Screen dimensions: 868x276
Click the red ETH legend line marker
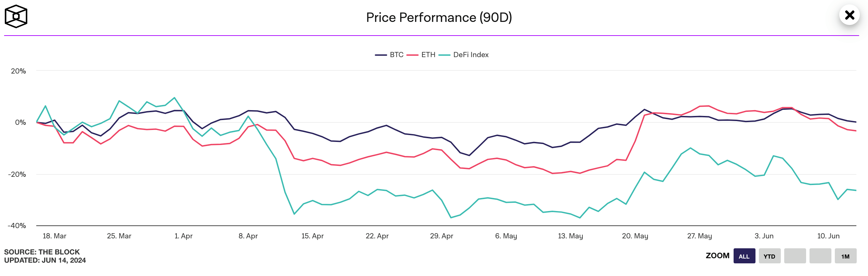pyautogui.click(x=412, y=55)
